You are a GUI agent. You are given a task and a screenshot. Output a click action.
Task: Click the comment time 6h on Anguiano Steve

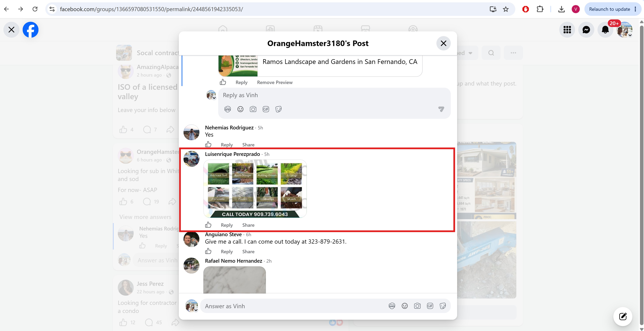[249, 235]
